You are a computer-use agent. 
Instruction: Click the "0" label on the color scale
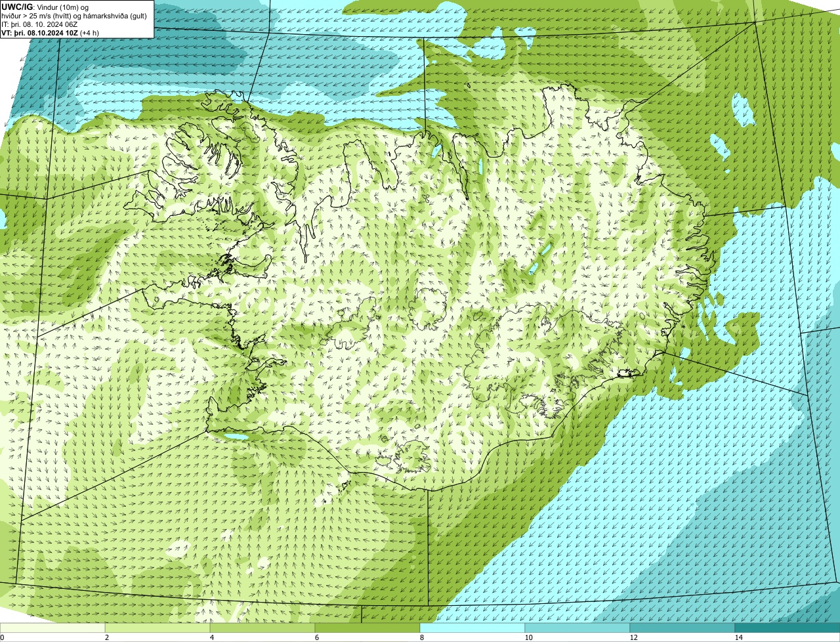pos(2,637)
